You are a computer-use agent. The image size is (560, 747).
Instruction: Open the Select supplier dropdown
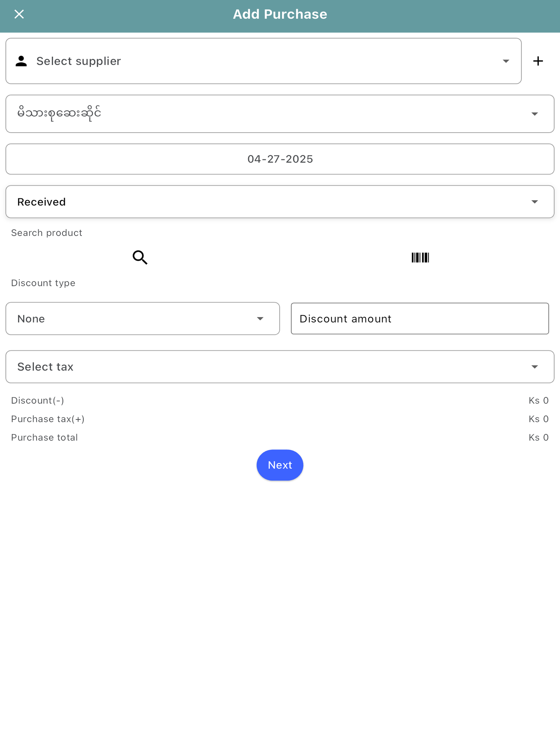(263, 61)
